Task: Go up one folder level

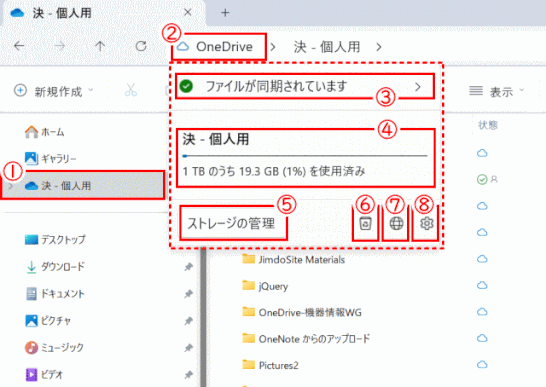Action: pyautogui.click(x=100, y=46)
